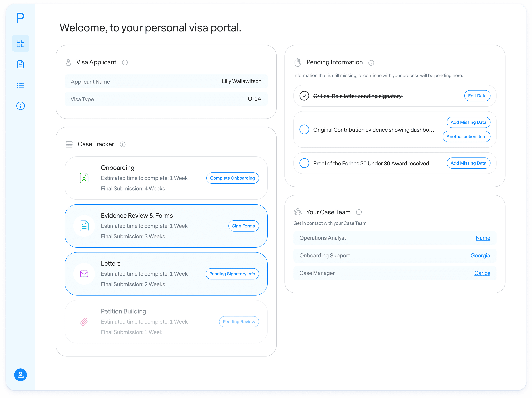532x398 pixels.
Task: Open the list view icon in the sidebar
Action: coord(21,85)
